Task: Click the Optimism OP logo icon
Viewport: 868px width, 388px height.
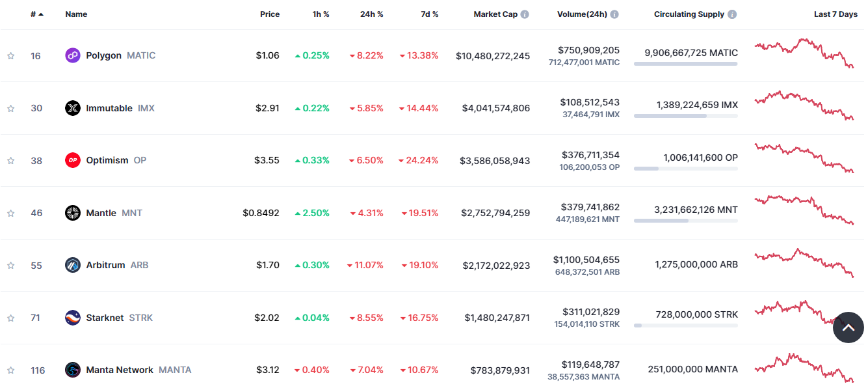Action: (73, 160)
